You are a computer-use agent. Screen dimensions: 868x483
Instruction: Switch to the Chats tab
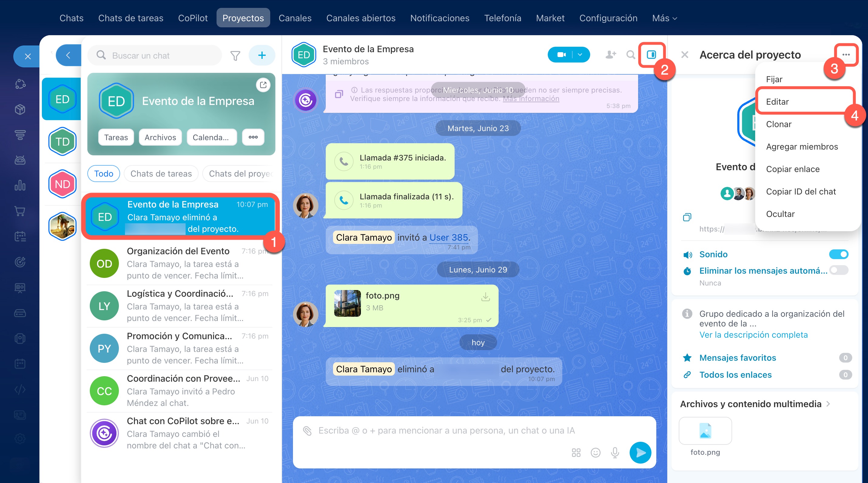click(x=72, y=18)
